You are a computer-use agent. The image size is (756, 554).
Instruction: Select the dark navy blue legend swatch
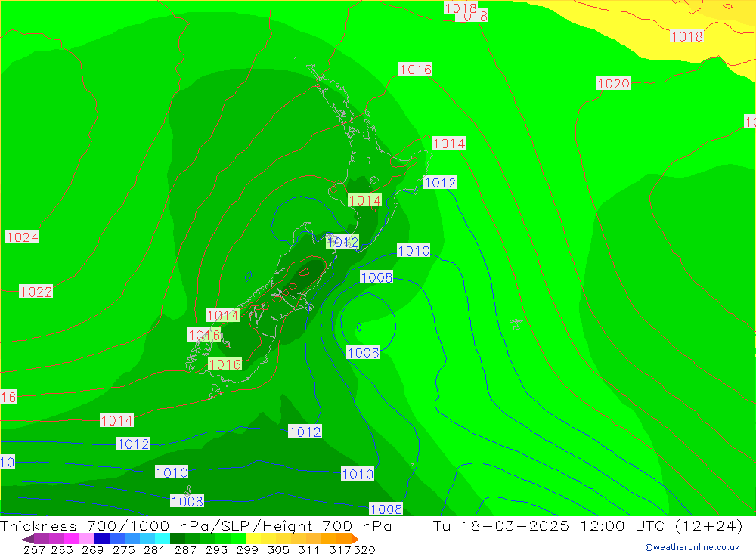(x=102, y=539)
